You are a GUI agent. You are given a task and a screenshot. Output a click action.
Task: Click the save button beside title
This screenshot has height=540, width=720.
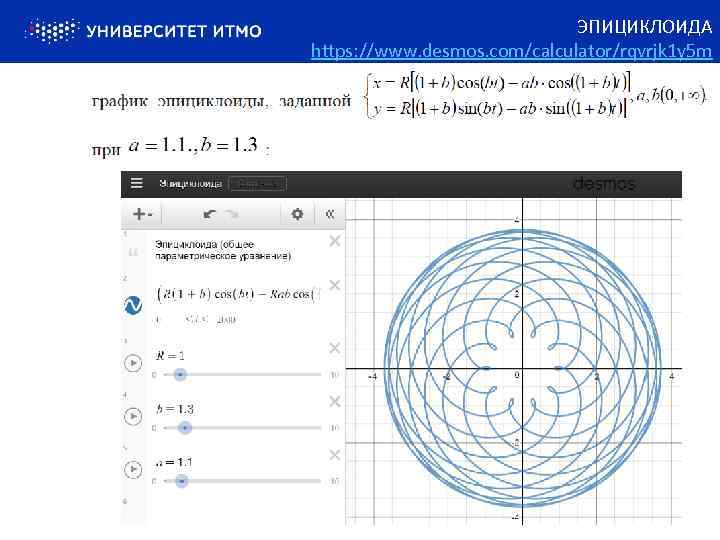pyautogui.click(x=257, y=184)
